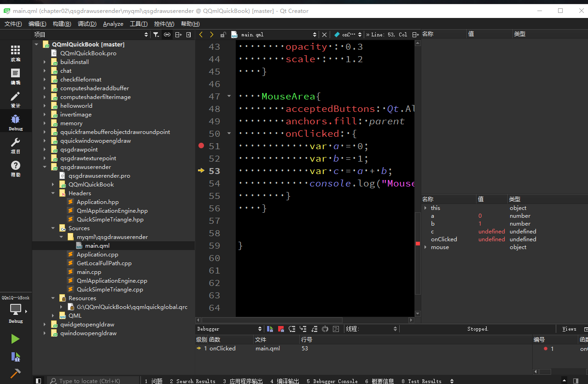Switch to the Debugger Console output tab

coord(332,381)
